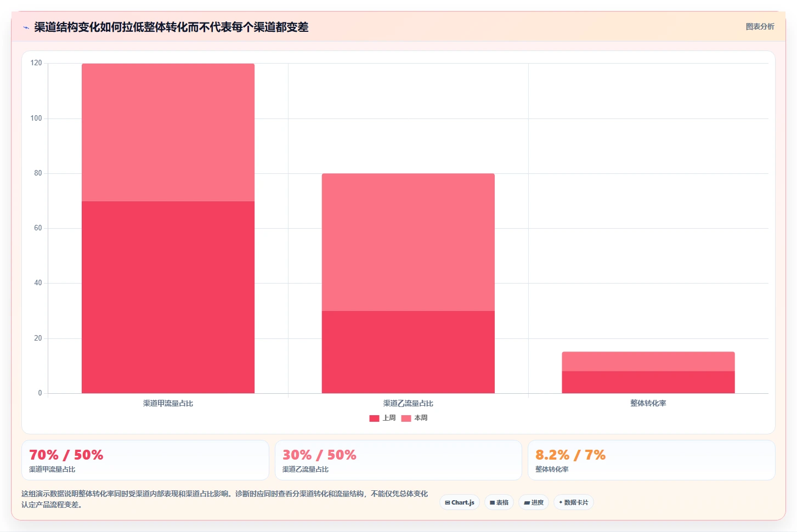This screenshot has height=532, width=797.
Task: Click the 80 y-axis tick label
Action: click(x=38, y=173)
